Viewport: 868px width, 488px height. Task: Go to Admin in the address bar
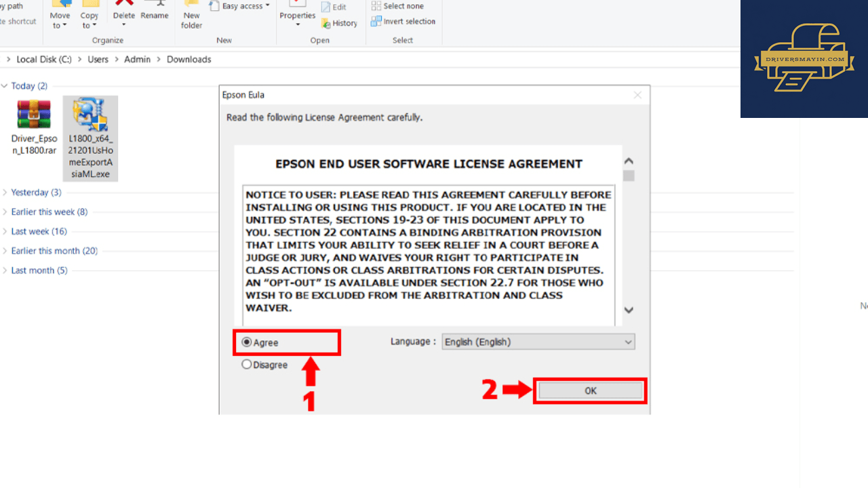click(x=138, y=60)
